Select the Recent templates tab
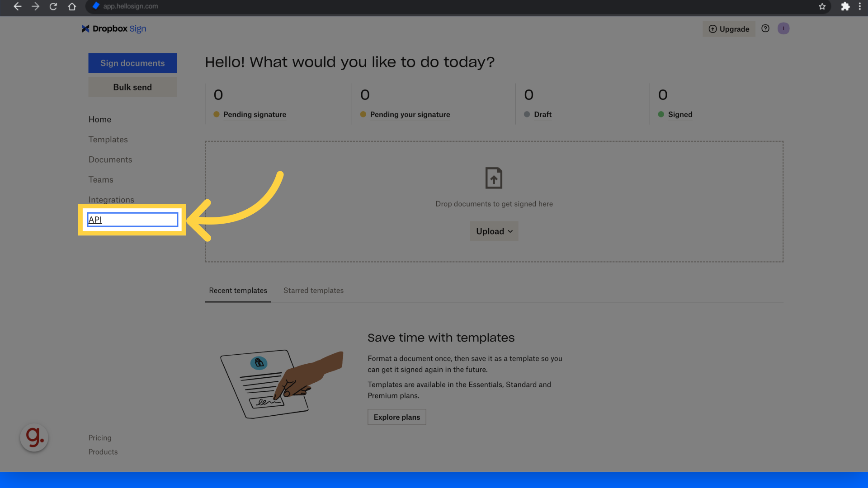The image size is (868, 488). click(x=238, y=291)
